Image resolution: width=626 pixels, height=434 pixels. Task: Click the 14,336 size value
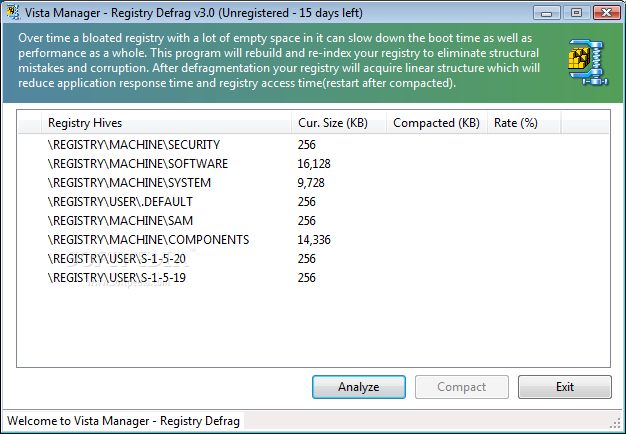[x=314, y=240]
